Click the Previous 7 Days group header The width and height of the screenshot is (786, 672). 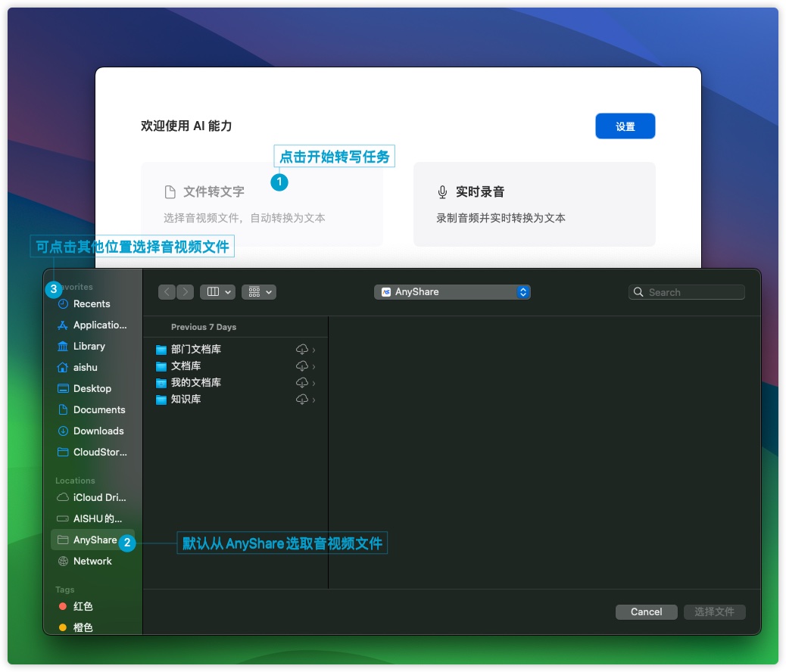pyautogui.click(x=204, y=327)
